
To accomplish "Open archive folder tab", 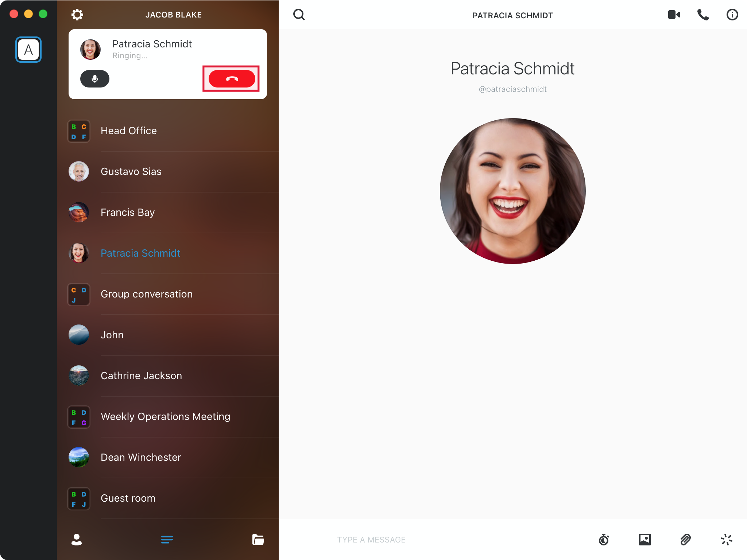I will (258, 540).
